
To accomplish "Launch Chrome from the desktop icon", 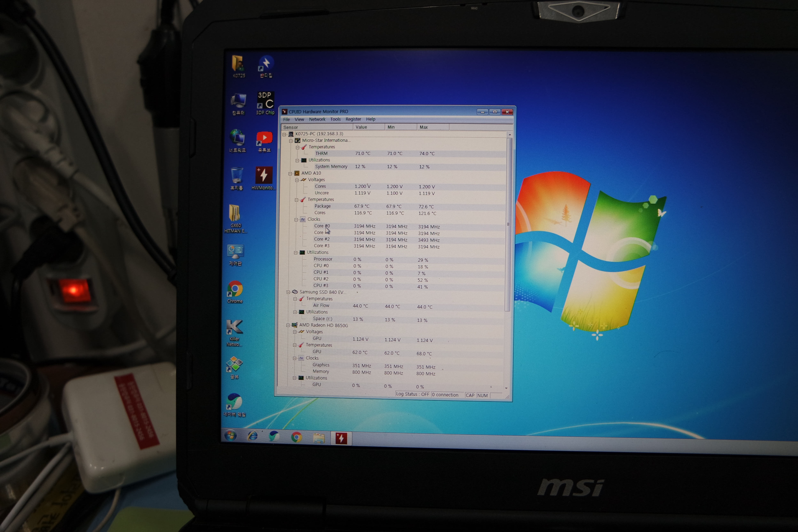I will 235,292.
